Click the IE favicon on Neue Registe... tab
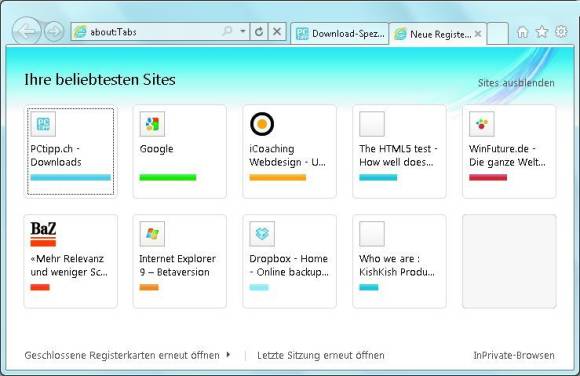Image resolution: width=580 pixels, height=376 pixels. 400,34
